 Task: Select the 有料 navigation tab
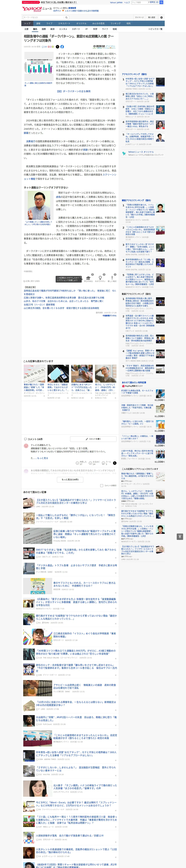(x=128, y=24)
